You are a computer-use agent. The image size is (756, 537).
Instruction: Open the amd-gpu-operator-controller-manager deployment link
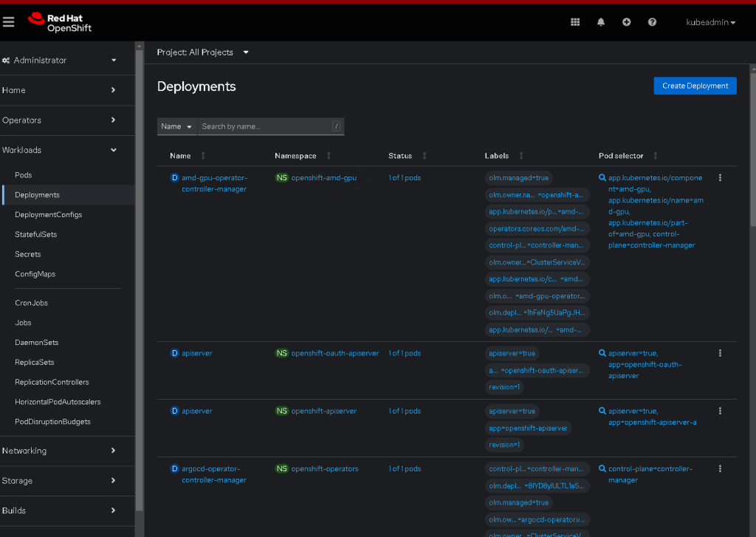(x=215, y=183)
